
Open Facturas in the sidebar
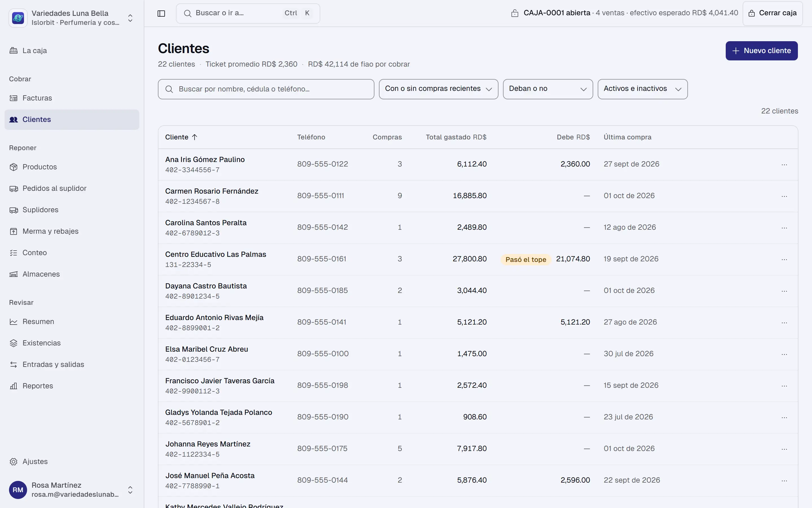[x=72, y=98]
